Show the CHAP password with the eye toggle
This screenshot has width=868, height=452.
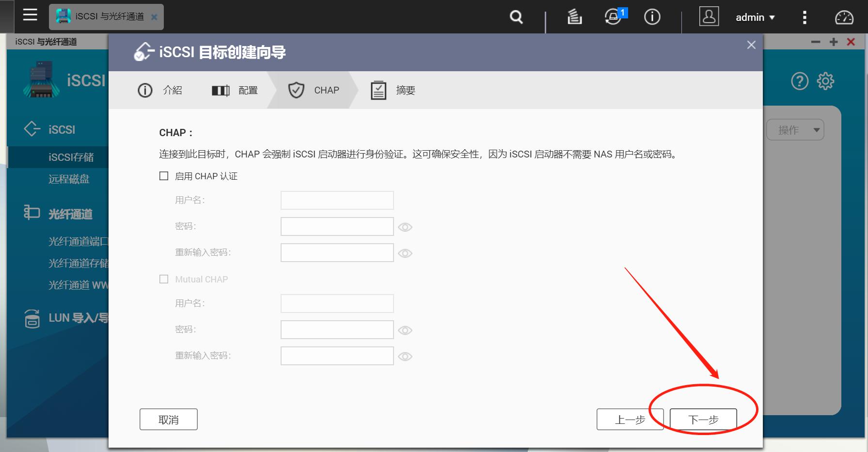405,227
